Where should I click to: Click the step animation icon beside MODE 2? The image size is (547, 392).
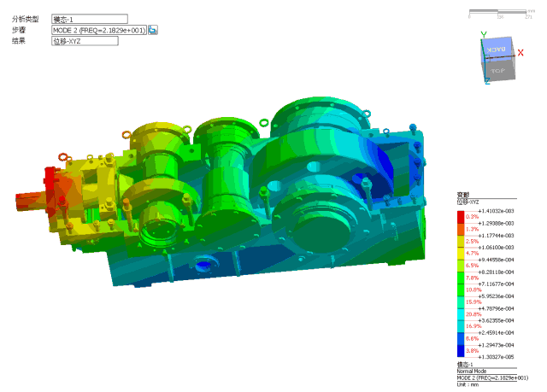coord(153,30)
